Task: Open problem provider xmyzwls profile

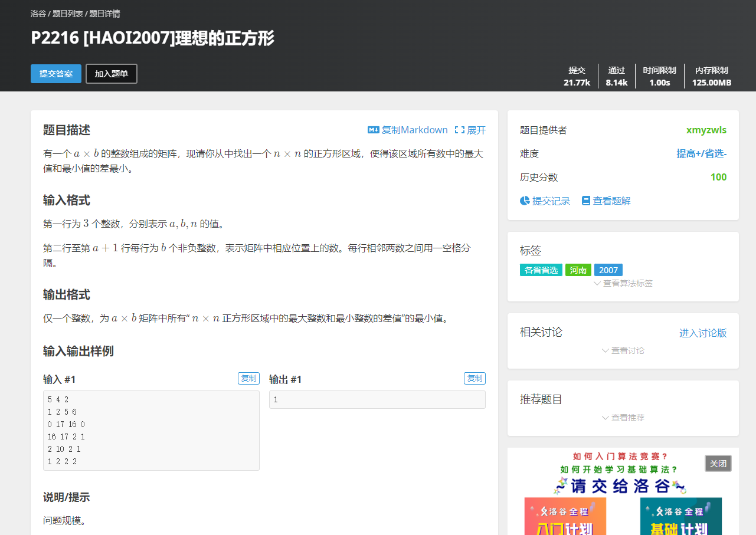Action: pos(706,130)
